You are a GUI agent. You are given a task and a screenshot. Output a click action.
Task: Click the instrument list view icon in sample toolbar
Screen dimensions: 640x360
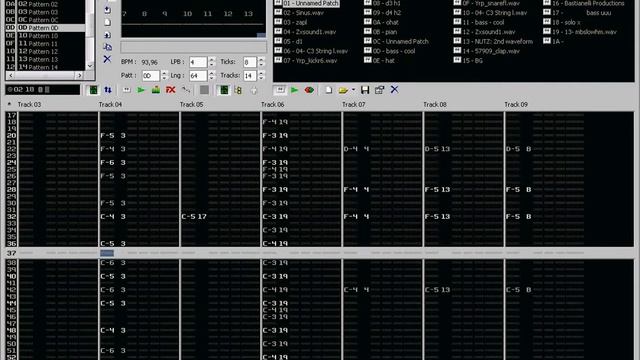point(280,89)
